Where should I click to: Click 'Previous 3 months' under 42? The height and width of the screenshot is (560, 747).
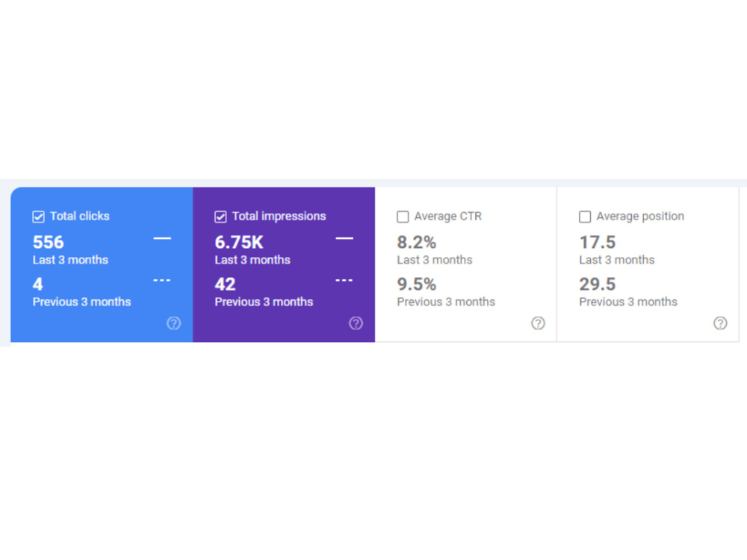tap(264, 302)
